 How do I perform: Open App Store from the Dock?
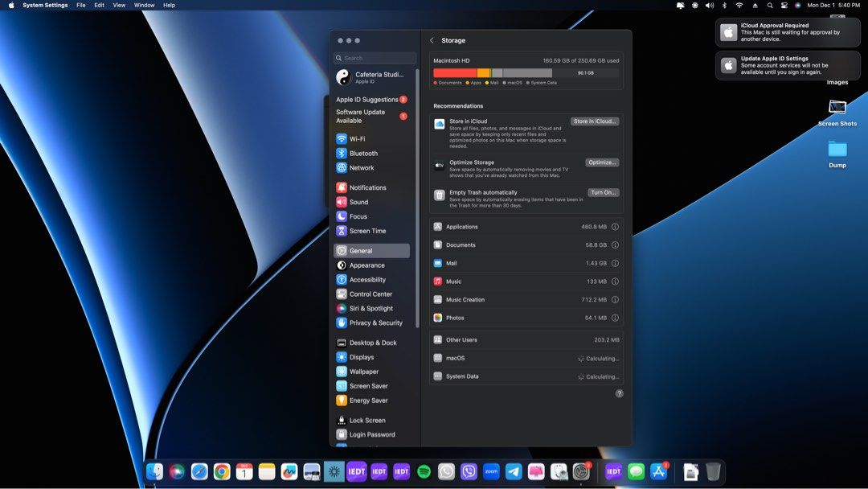click(x=659, y=472)
